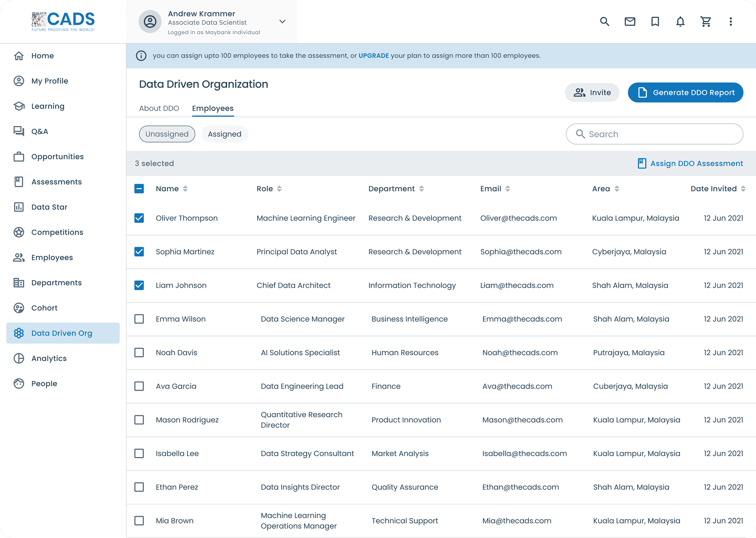Expand the Andrew Krammer profile dropdown
This screenshot has height=538, width=756.
(x=282, y=22)
